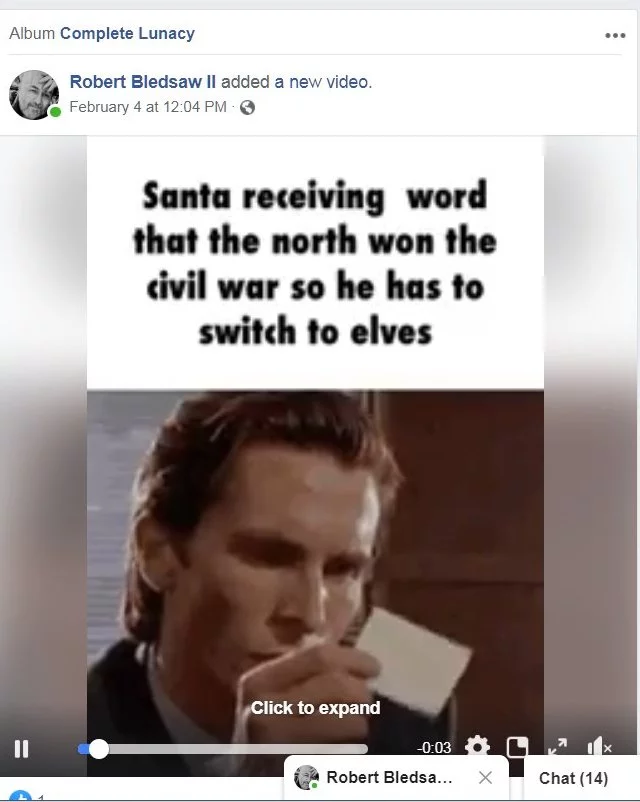
Task: Click the video time remaining indicator
Action: pos(434,748)
